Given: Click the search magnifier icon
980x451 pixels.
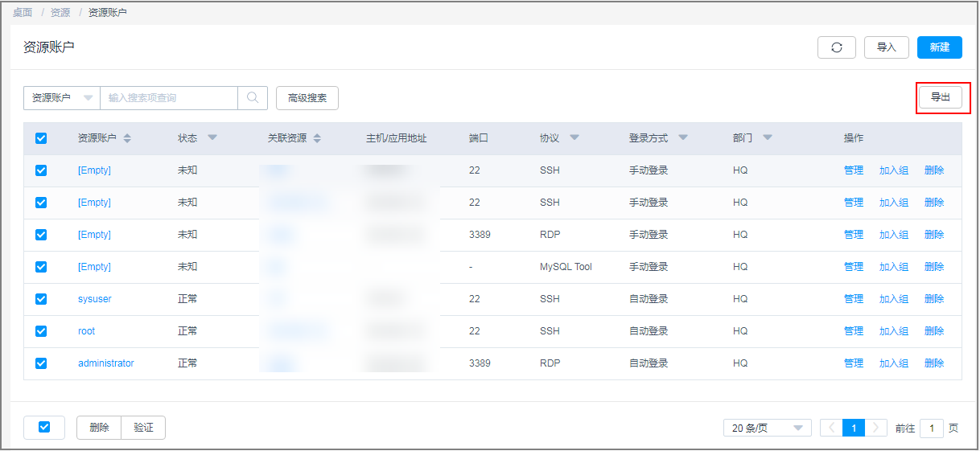Looking at the screenshot, I should (253, 98).
